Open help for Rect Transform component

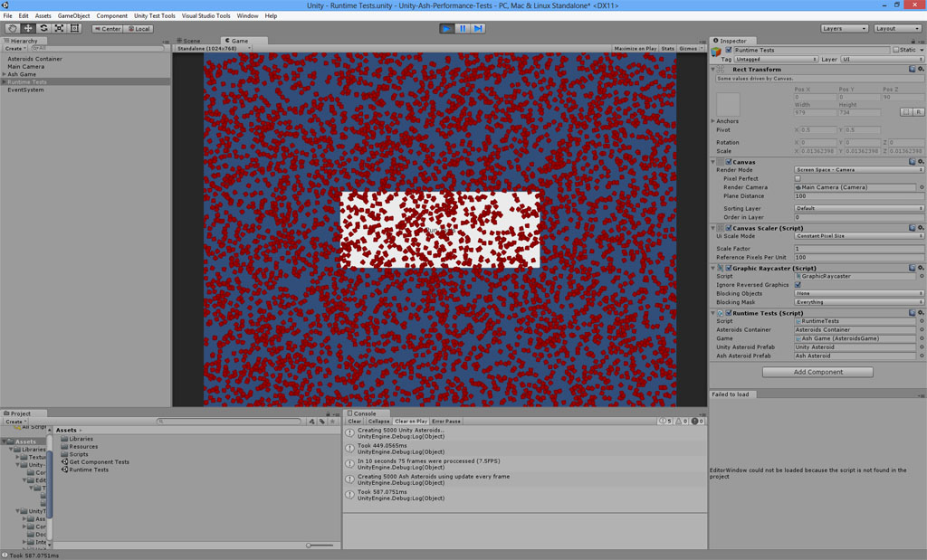point(913,69)
